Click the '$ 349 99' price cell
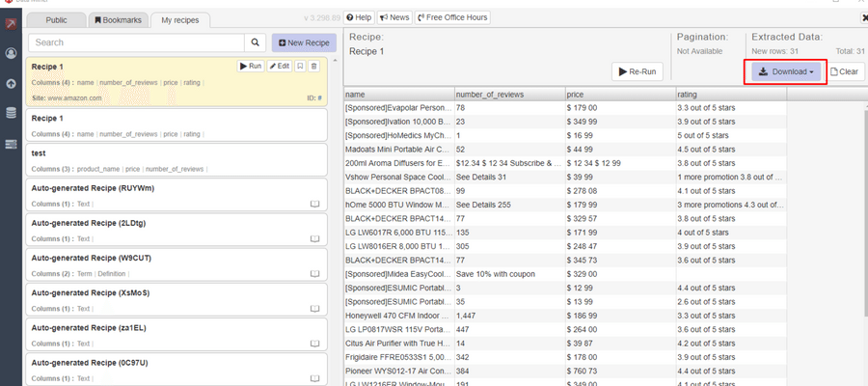The image size is (868, 386). (620, 122)
